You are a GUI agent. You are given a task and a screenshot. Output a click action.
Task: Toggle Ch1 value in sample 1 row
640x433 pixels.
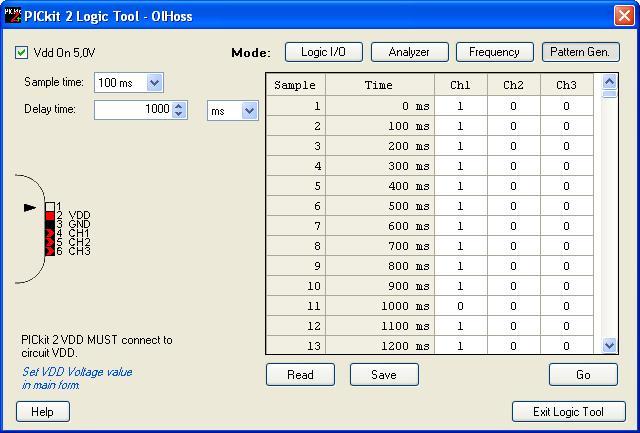click(x=460, y=106)
